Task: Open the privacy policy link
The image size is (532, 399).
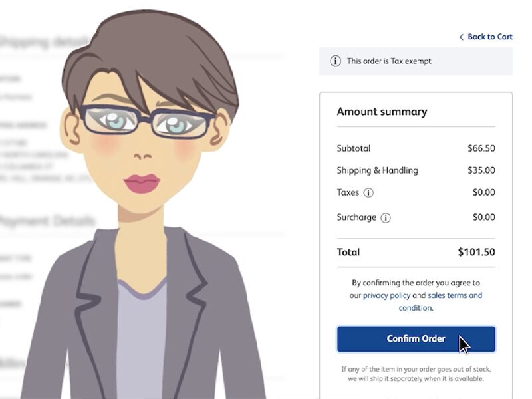Action: pyautogui.click(x=386, y=295)
